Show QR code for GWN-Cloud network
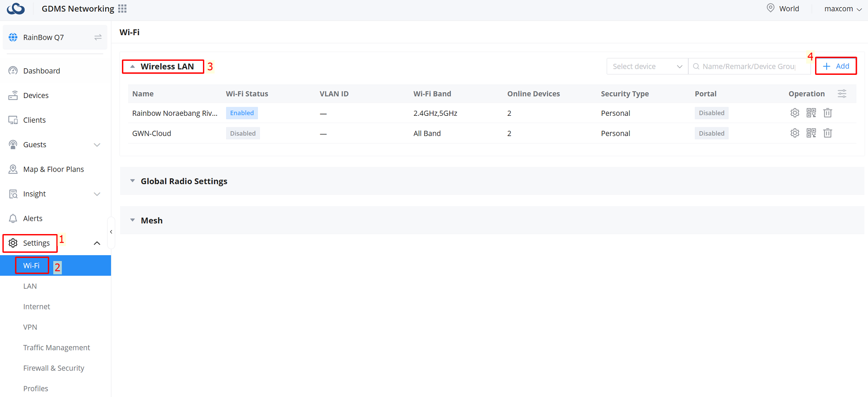 pyautogui.click(x=811, y=133)
